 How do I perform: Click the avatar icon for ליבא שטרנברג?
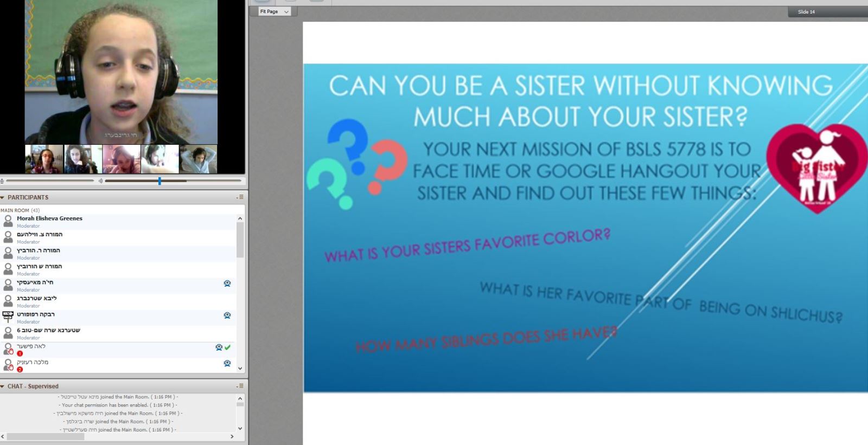(8, 301)
